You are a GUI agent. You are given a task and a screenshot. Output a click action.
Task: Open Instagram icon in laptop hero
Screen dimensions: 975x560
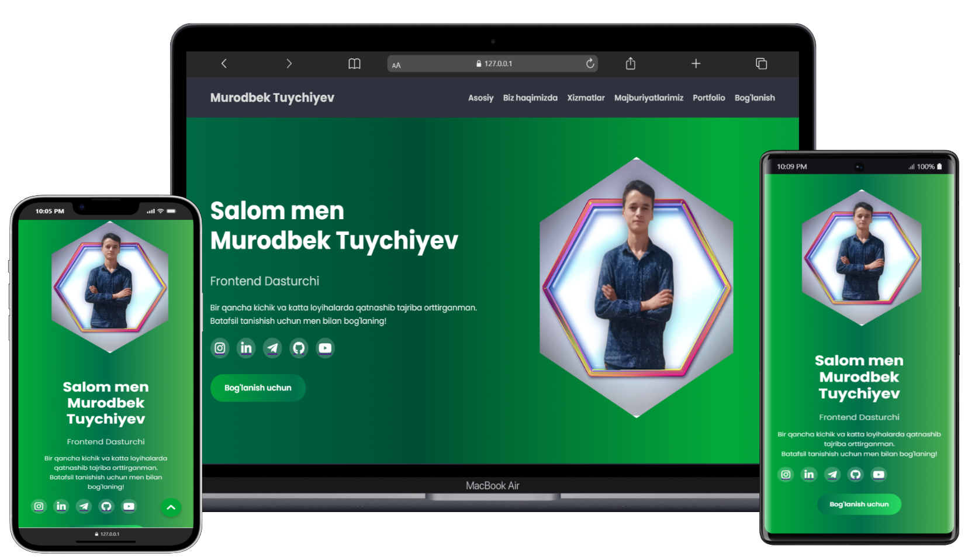click(x=220, y=348)
